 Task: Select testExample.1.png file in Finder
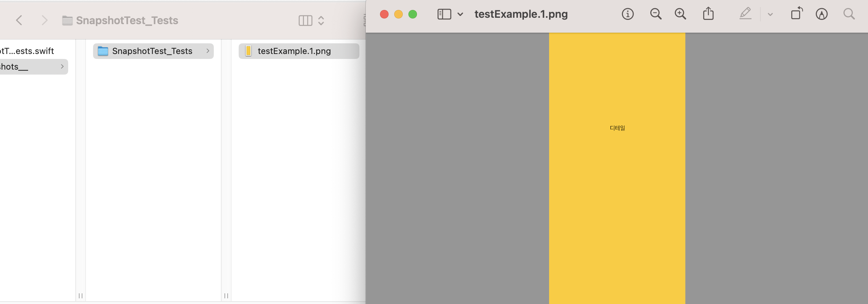tap(299, 51)
